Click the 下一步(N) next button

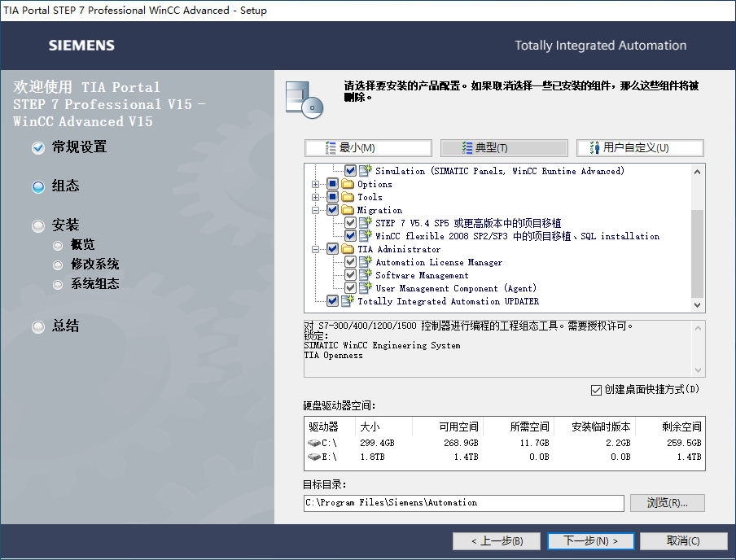pos(590,541)
